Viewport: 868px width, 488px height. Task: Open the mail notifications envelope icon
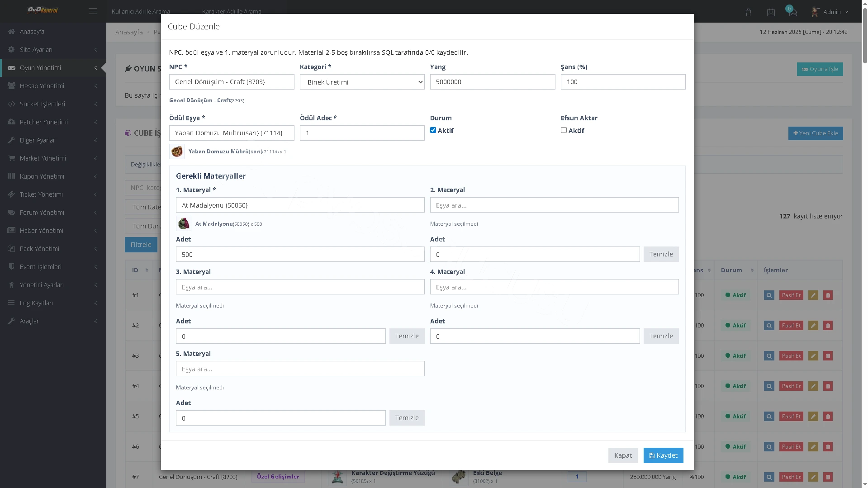[792, 12]
